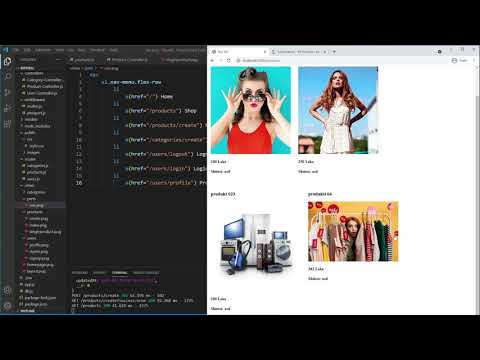This screenshot has width=480, height=360.
Task: Open the Accounts icon in VS Code
Action: point(7,291)
